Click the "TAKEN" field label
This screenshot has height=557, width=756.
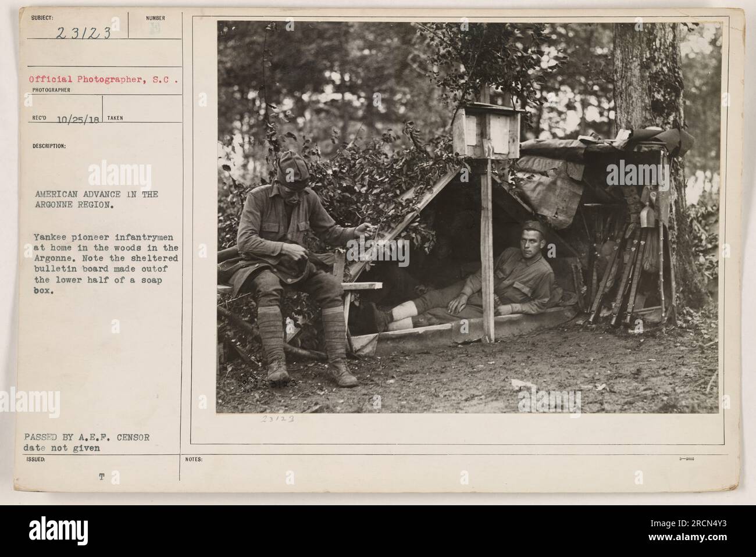pyautogui.click(x=116, y=117)
